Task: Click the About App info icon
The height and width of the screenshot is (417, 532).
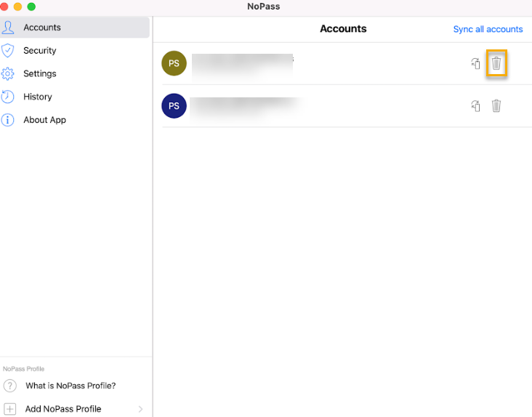Action: (x=8, y=120)
